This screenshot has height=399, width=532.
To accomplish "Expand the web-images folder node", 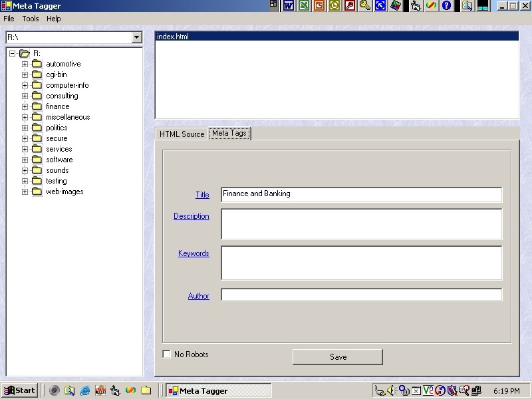I will (x=25, y=192).
